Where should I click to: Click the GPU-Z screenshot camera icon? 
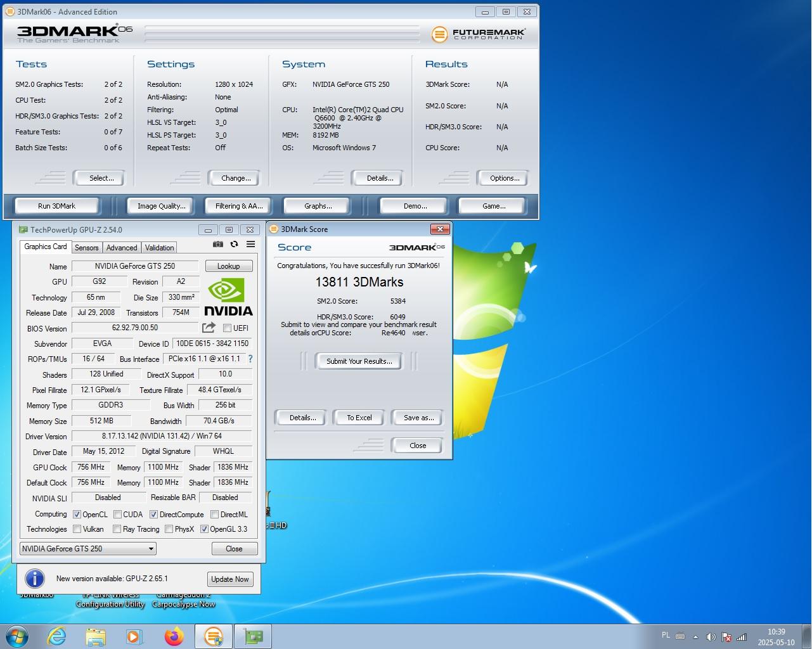click(218, 245)
